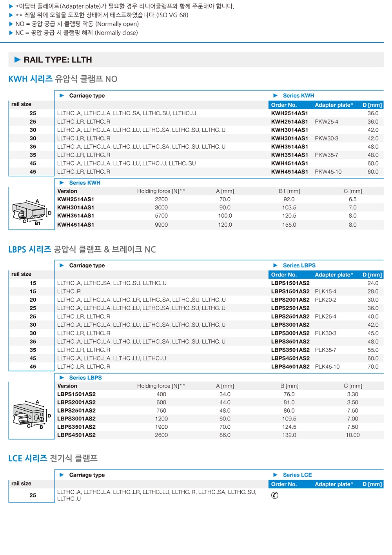
Task: Click the LBPS clamp dimension diagram
Action: pyautogui.click(x=32, y=414)
